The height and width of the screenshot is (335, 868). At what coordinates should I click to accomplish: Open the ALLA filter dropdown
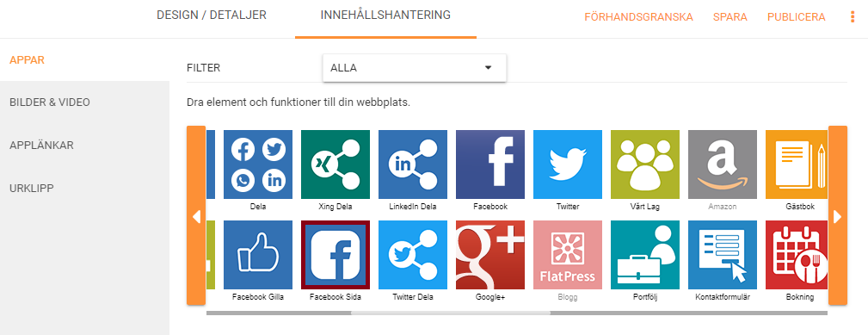414,68
